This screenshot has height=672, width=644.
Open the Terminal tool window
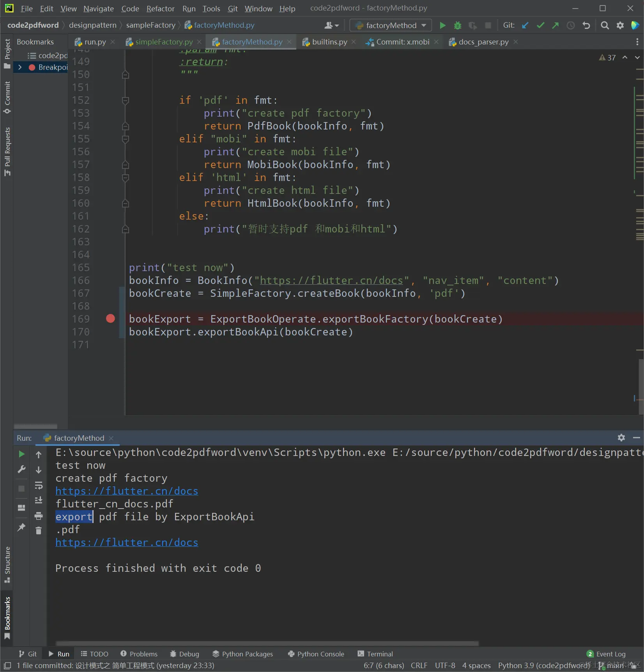pyautogui.click(x=375, y=654)
